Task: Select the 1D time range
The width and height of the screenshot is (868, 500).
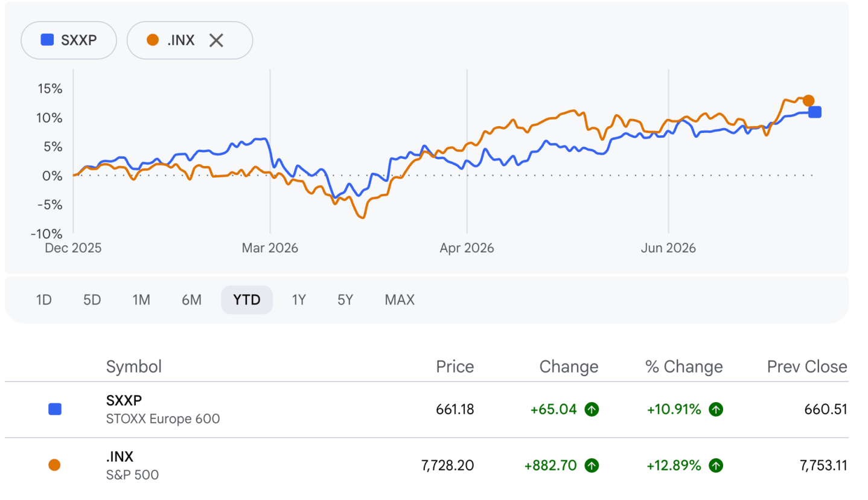Action: click(44, 300)
